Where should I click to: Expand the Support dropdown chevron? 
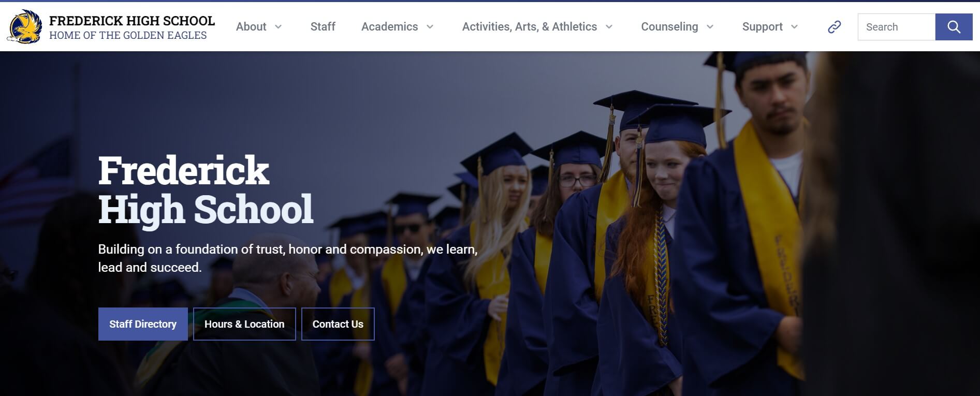point(794,27)
